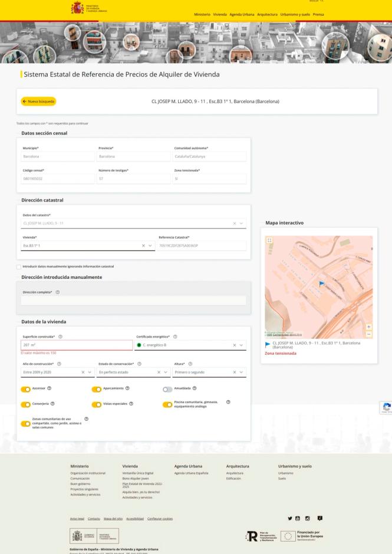Open the Agenda Urbana Española footer link

click(x=191, y=473)
